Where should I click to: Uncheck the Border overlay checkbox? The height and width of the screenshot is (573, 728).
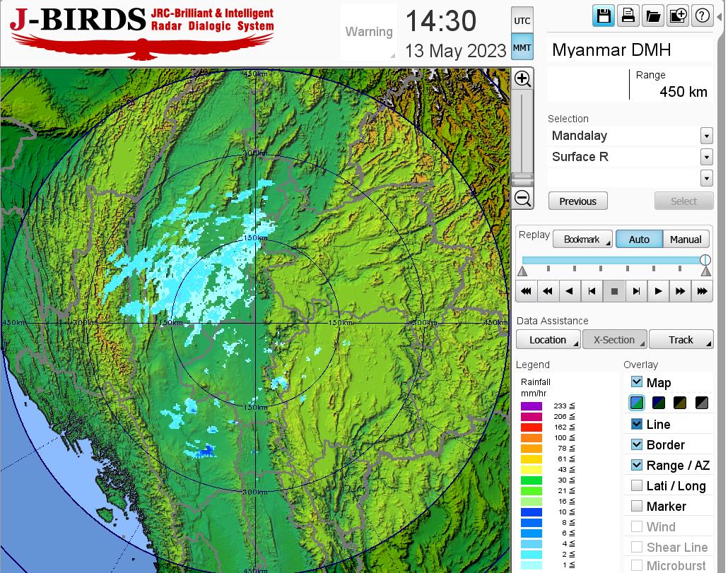pyautogui.click(x=637, y=444)
